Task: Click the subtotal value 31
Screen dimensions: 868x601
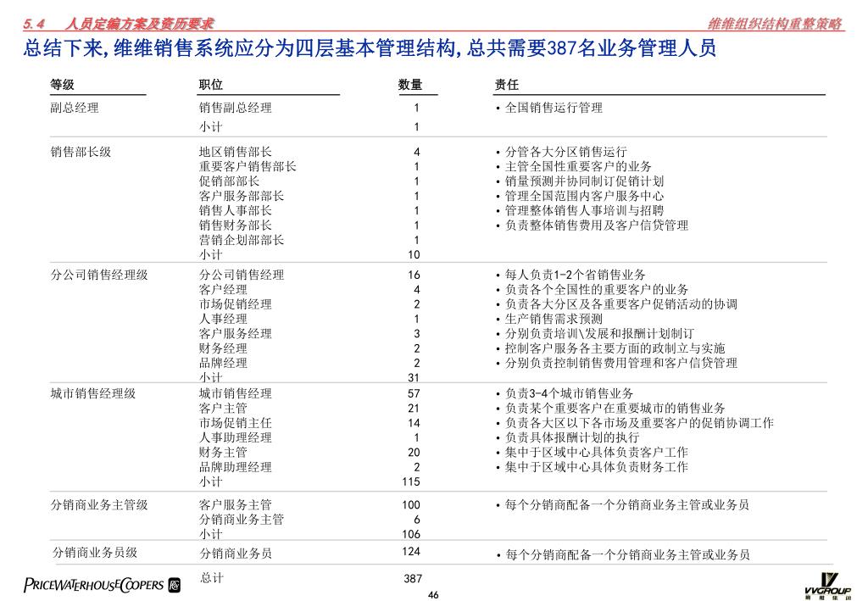Action: [414, 378]
